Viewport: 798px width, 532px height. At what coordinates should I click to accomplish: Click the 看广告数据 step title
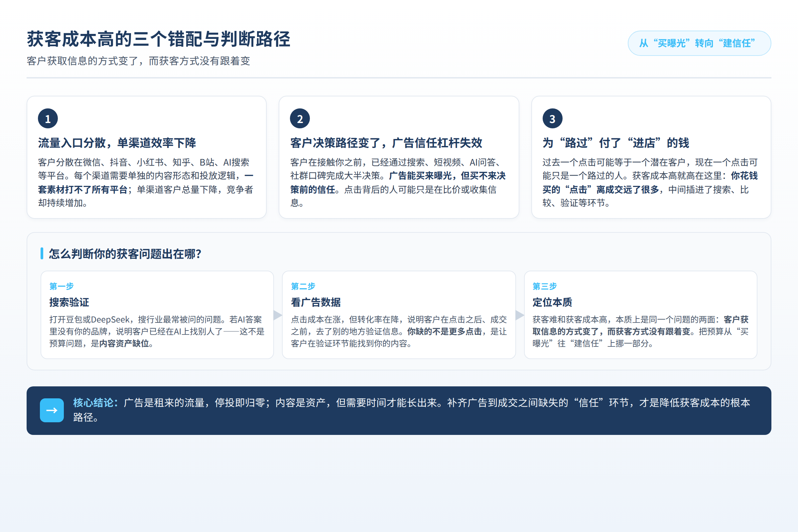316,302
